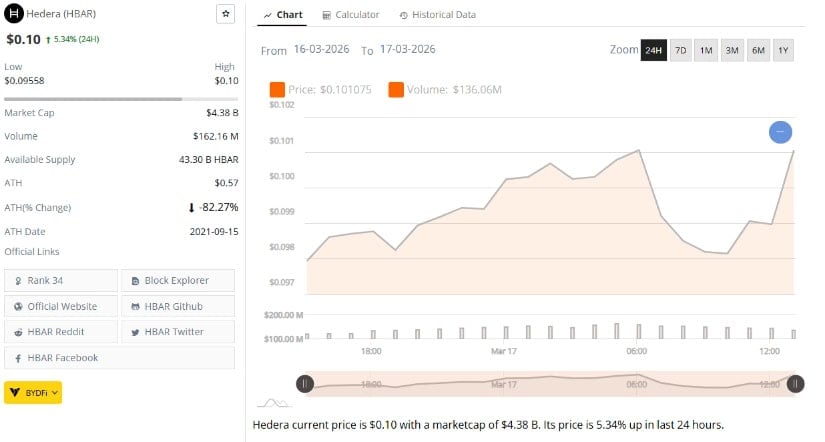Click the favorite star icon beside Hedera
This screenshot has width=825, height=442.
[x=225, y=14]
